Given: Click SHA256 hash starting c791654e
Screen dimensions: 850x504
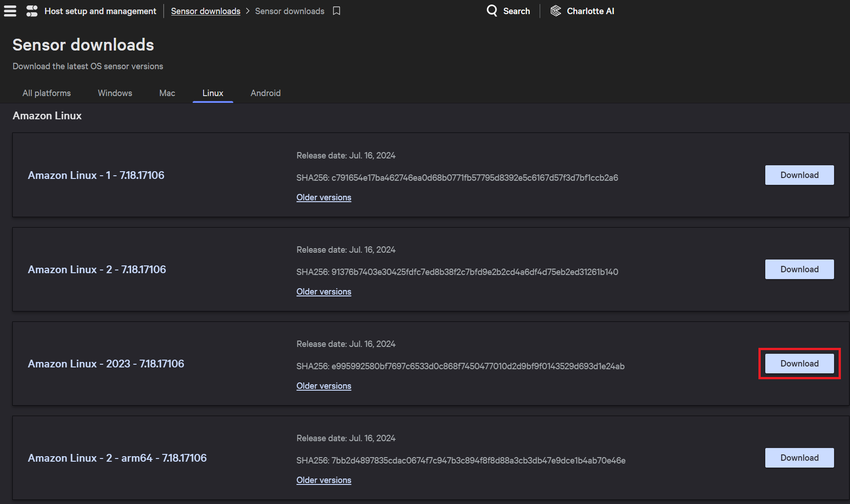Looking at the screenshot, I should point(457,178).
